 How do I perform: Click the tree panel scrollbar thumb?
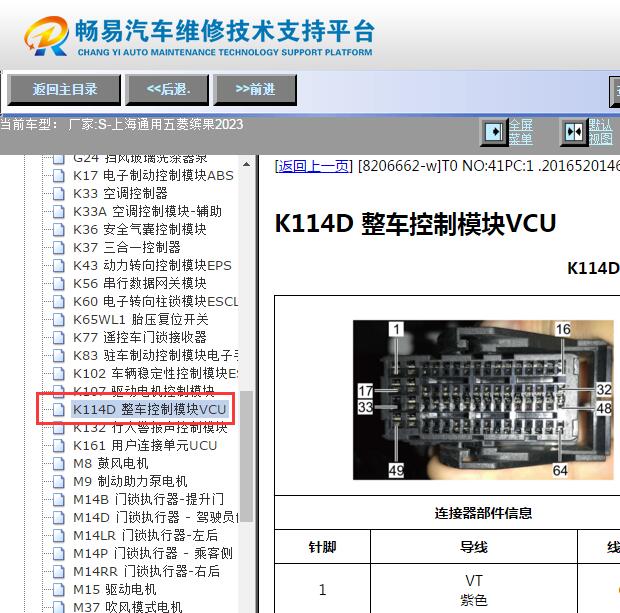247,456
